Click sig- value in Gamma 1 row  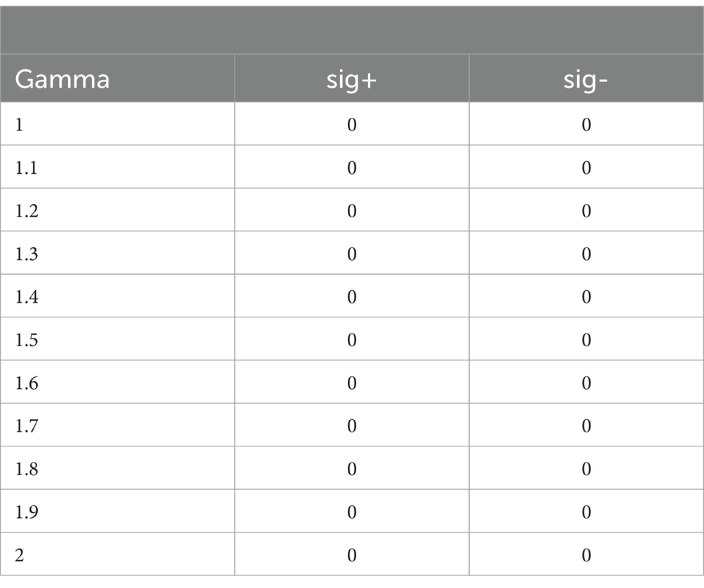click(x=586, y=125)
